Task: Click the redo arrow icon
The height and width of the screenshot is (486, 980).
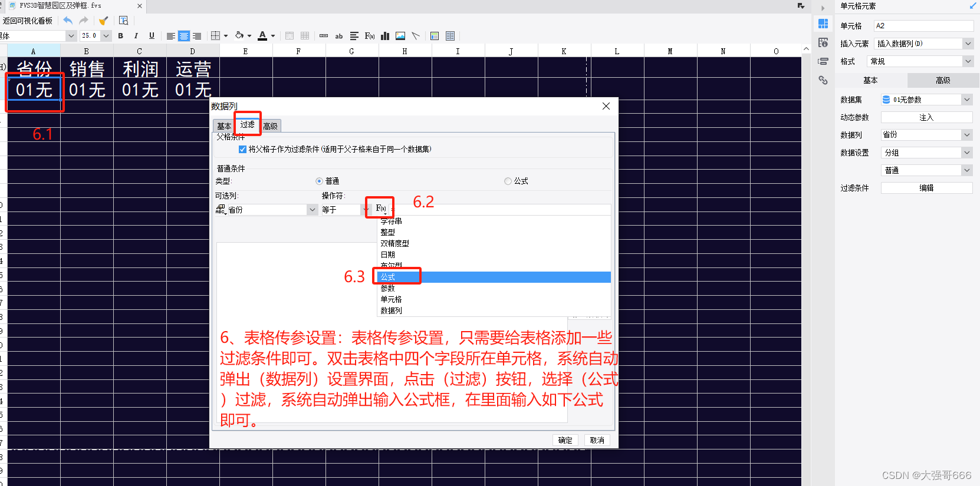Action: [x=83, y=21]
